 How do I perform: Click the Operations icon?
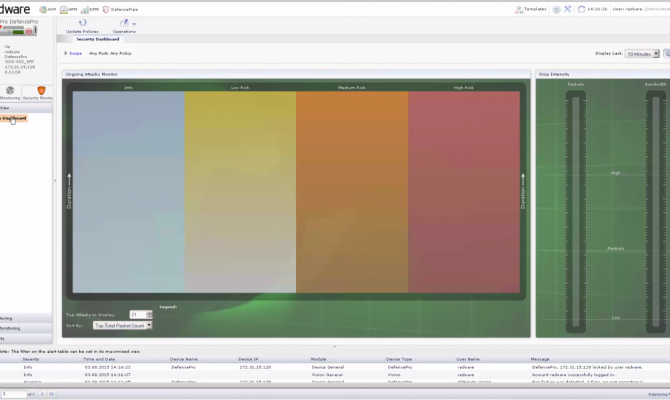click(124, 23)
